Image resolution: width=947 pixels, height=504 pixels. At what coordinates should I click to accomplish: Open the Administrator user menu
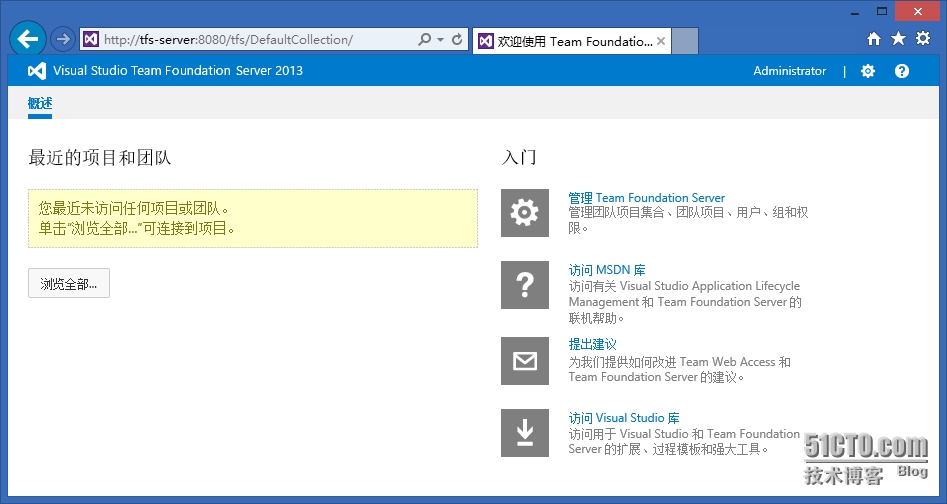tap(789, 71)
